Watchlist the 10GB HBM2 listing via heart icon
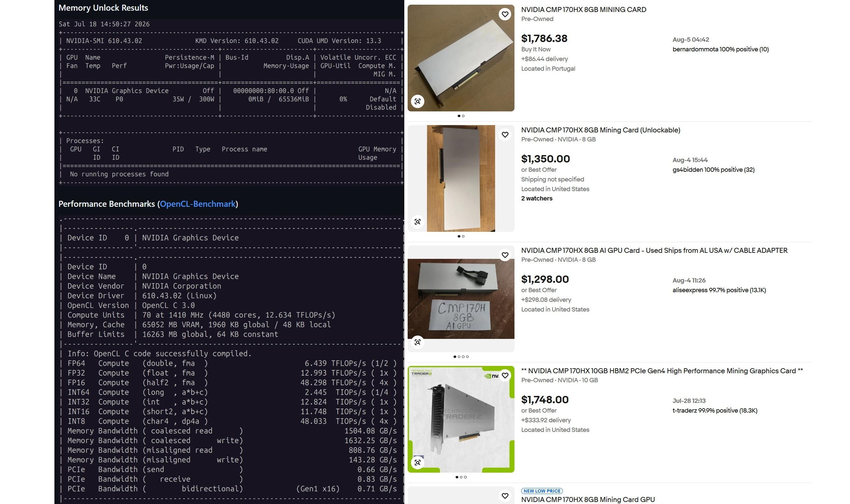This screenshot has height=504, width=850. [505, 376]
